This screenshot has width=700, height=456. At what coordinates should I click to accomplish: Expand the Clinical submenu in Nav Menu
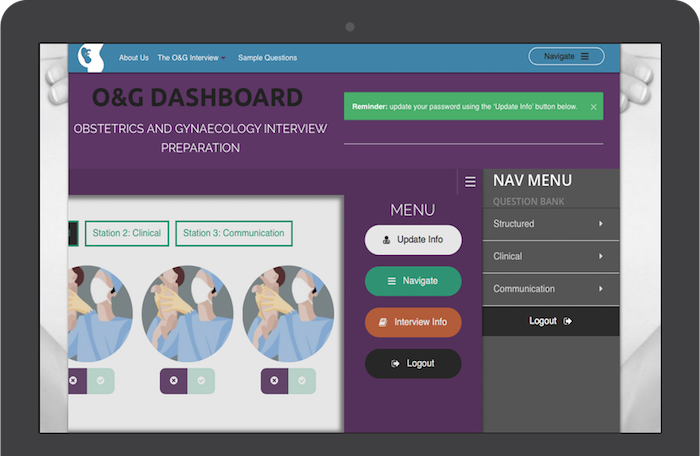click(x=600, y=256)
